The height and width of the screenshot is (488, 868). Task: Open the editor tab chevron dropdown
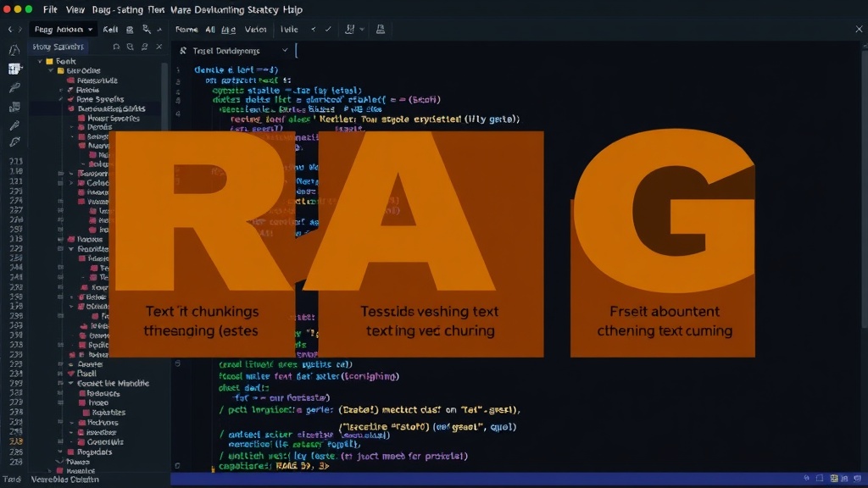(285, 50)
